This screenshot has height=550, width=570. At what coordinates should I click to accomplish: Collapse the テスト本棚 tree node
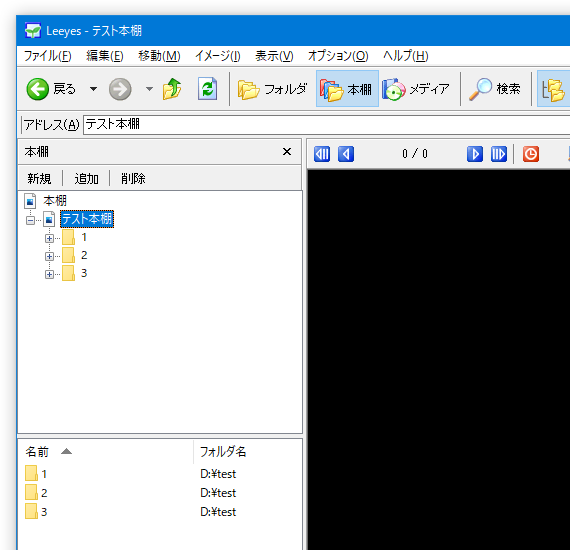point(31,220)
